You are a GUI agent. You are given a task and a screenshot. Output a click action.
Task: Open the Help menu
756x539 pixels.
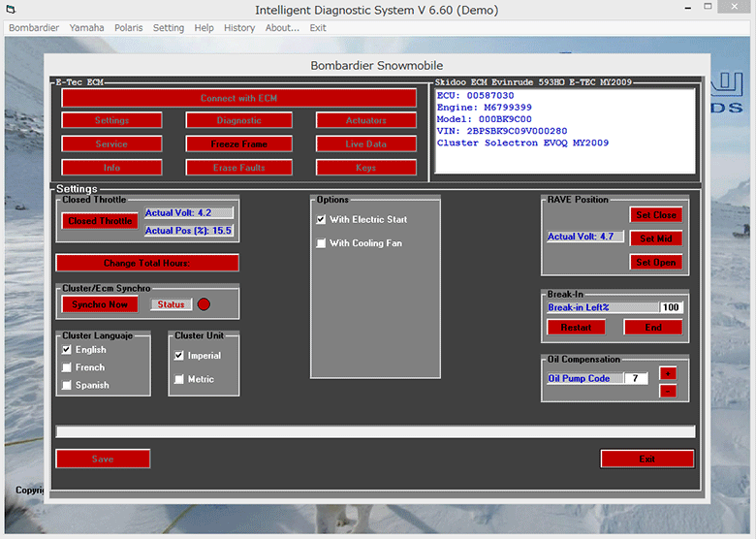point(204,28)
